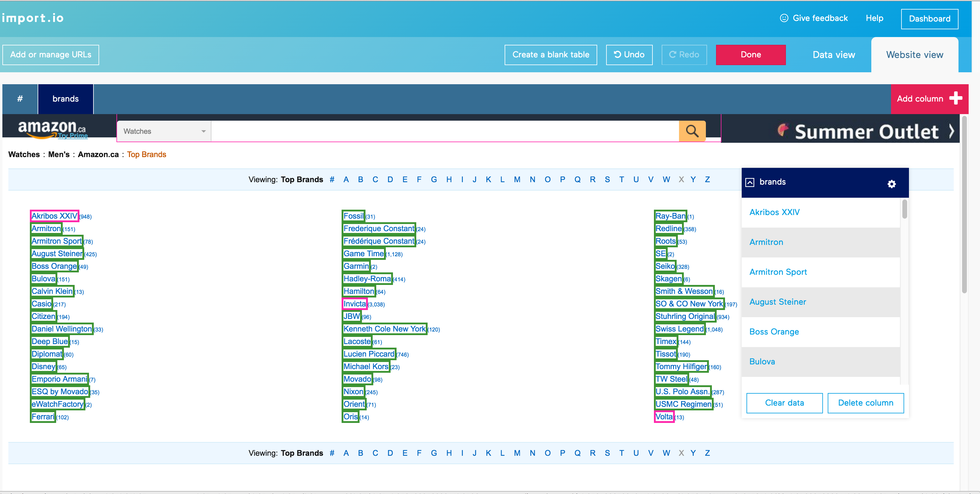Open the Watches category dropdown
Viewport: 980px width, 494px height.
coord(164,131)
